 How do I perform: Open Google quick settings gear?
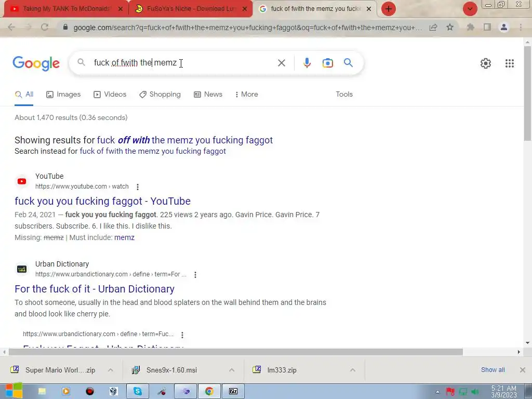click(486, 63)
